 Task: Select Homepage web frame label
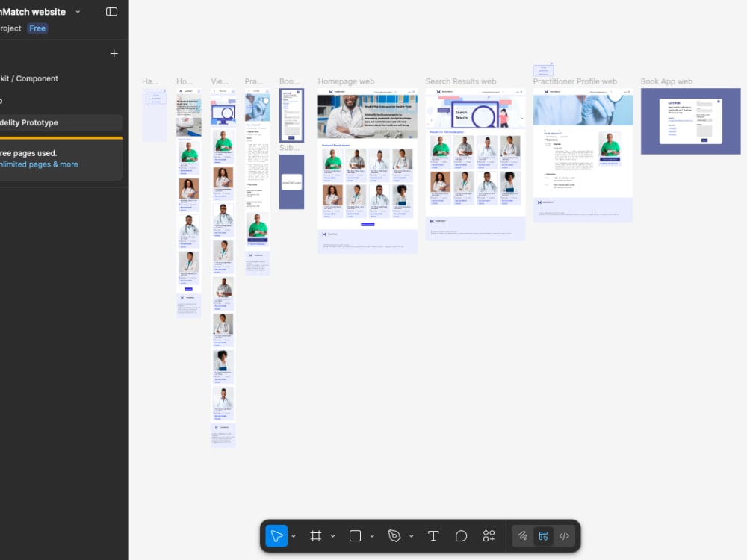coord(346,81)
